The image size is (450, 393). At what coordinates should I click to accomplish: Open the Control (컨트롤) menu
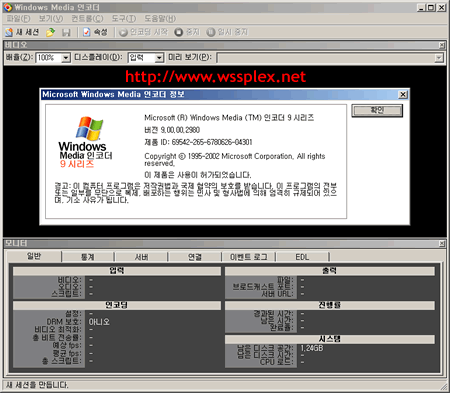pyautogui.click(x=87, y=19)
